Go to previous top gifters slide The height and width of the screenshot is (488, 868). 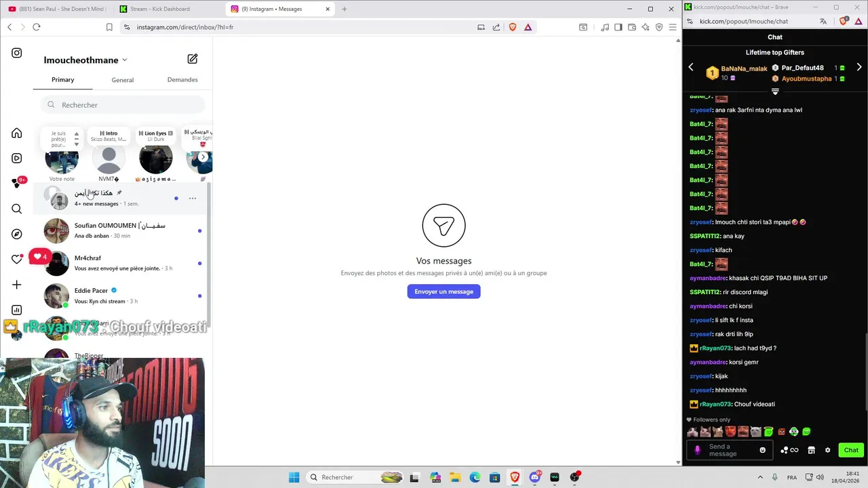coord(691,67)
